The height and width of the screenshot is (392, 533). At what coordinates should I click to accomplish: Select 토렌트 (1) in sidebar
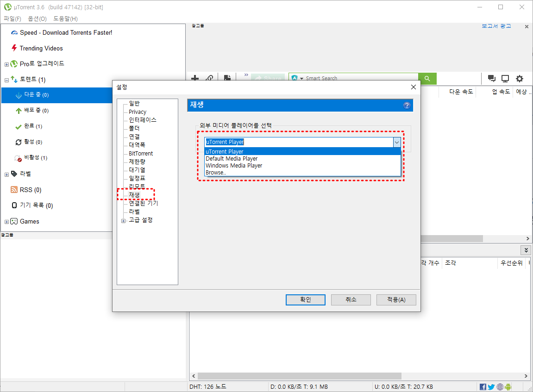(x=32, y=80)
